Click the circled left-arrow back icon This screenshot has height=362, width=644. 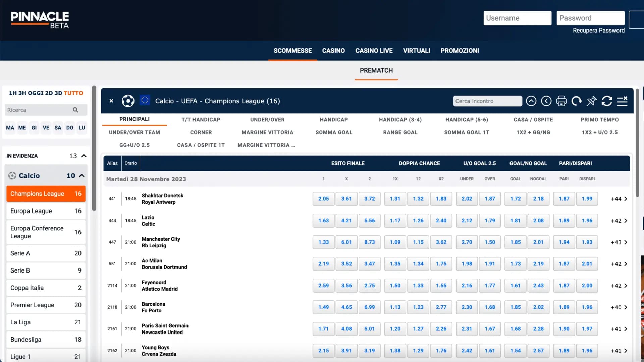click(546, 101)
